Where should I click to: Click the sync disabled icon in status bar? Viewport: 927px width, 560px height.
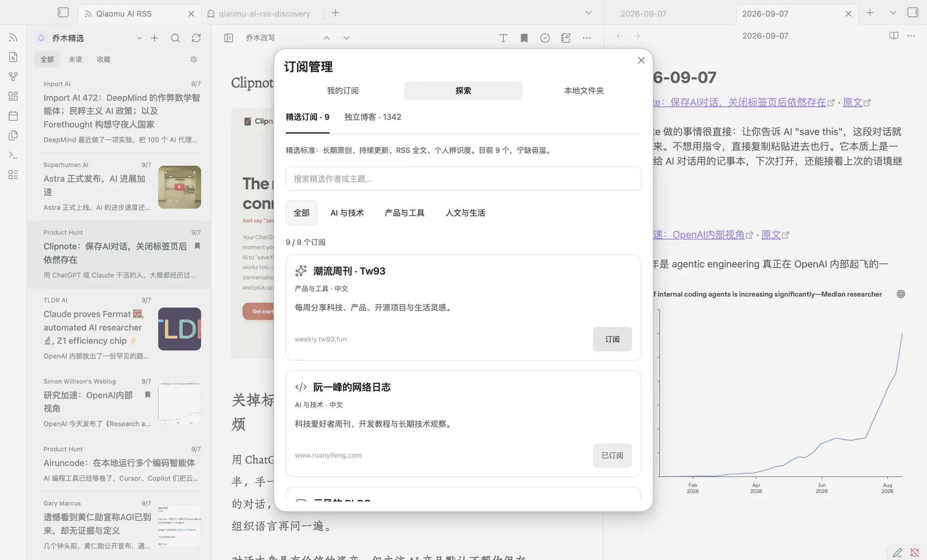click(x=915, y=552)
